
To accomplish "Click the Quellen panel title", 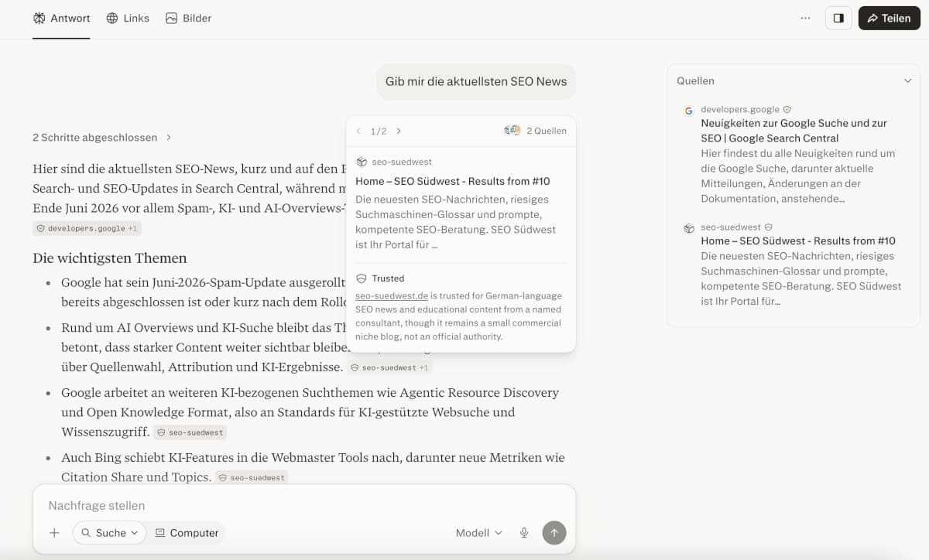I will (695, 80).
